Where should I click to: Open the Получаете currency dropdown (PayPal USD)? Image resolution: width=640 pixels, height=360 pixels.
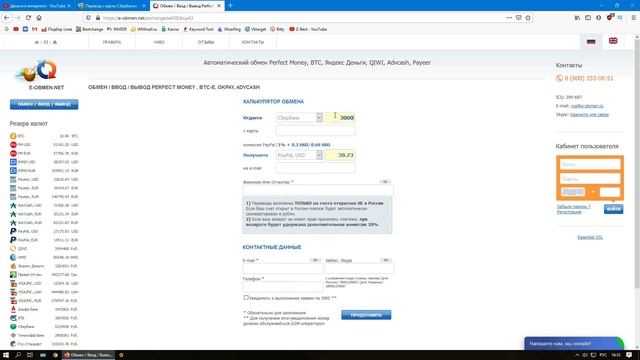299,155
